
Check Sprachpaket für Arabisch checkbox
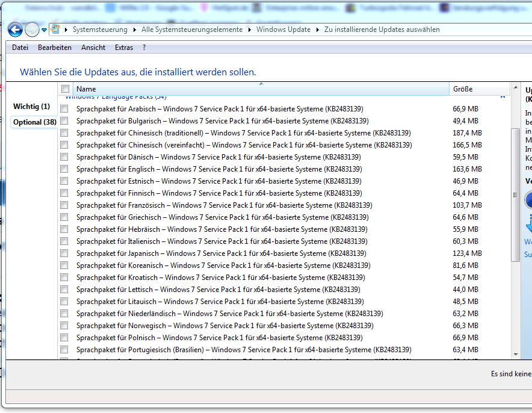[x=64, y=108]
